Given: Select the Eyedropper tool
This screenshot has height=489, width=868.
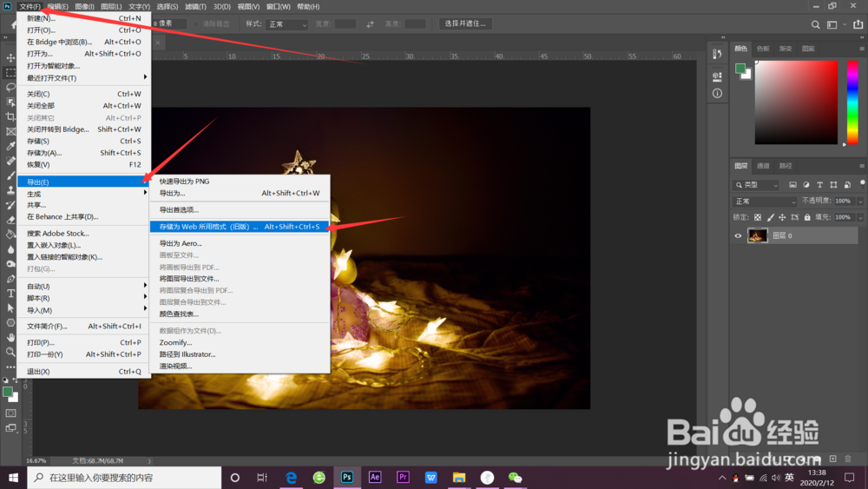Looking at the screenshot, I should pos(10,146).
